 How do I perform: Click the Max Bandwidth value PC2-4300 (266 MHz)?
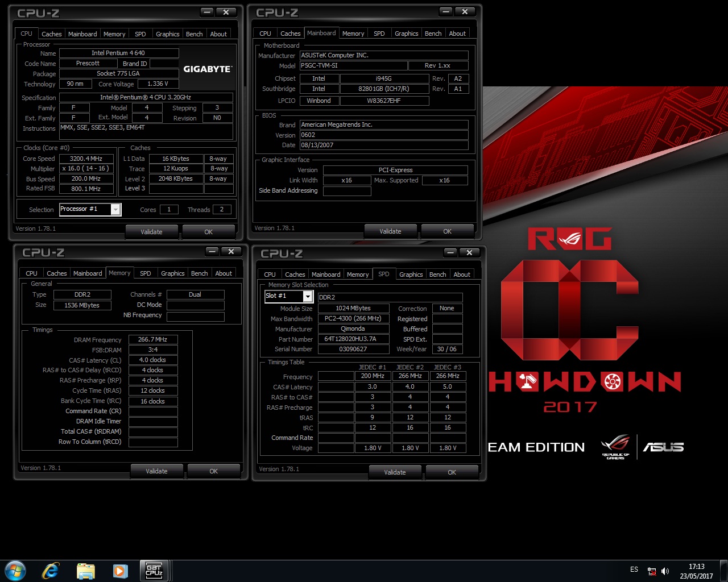353,318
